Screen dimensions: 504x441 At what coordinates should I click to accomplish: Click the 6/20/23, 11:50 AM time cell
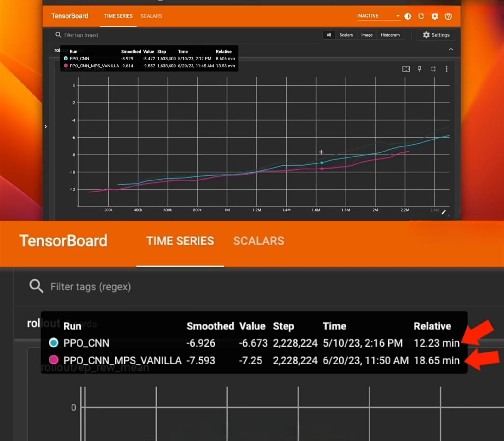(x=365, y=360)
